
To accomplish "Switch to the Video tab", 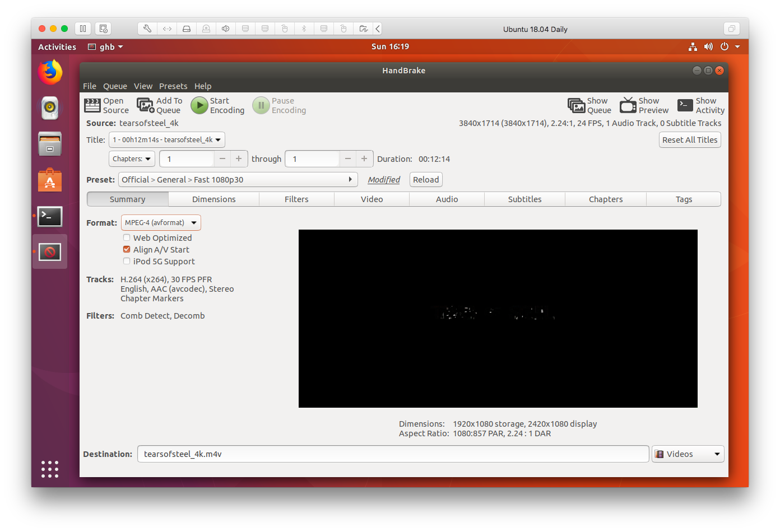I will tap(372, 199).
